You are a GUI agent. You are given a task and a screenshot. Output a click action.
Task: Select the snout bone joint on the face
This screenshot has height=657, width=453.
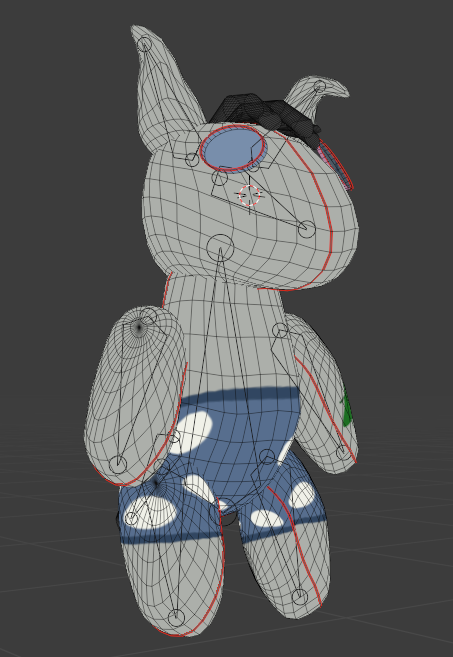coord(307,229)
